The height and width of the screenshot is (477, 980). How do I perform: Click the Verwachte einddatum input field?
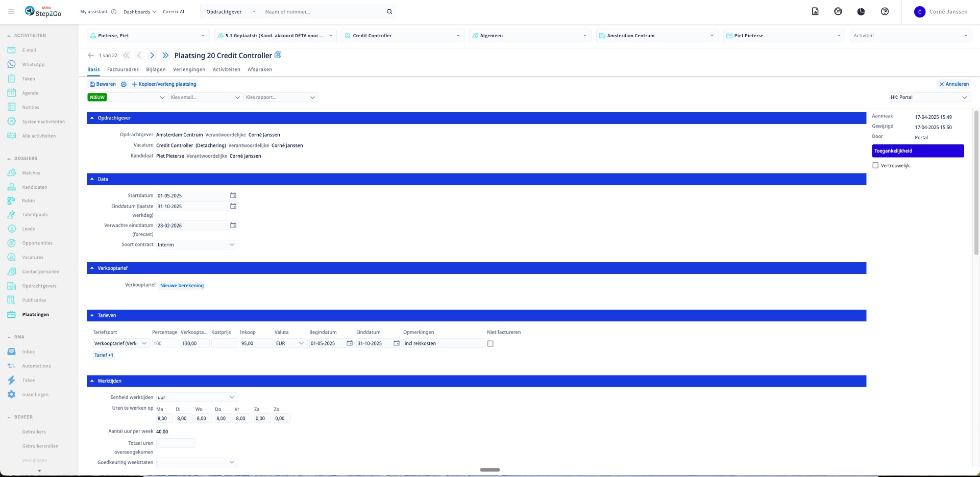click(192, 225)
